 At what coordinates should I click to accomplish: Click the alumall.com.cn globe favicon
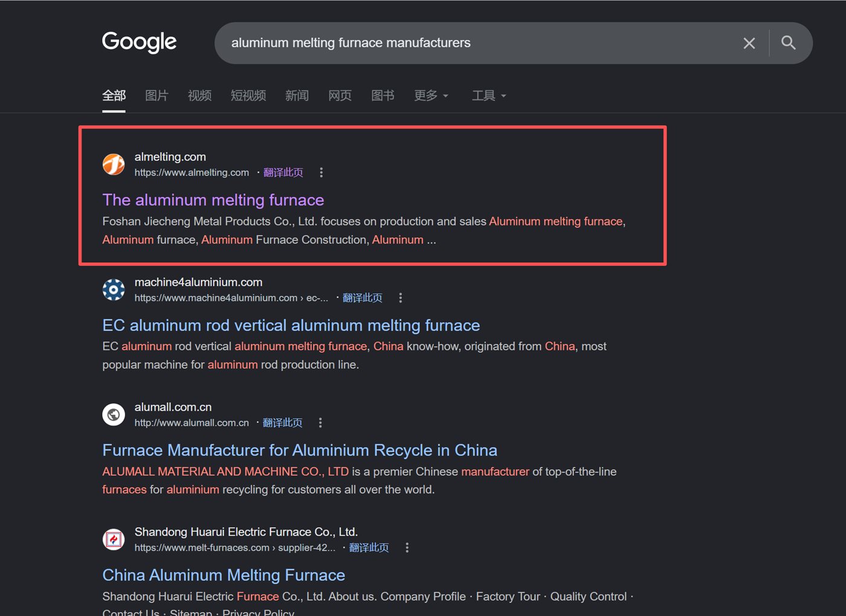coord(114,415)
